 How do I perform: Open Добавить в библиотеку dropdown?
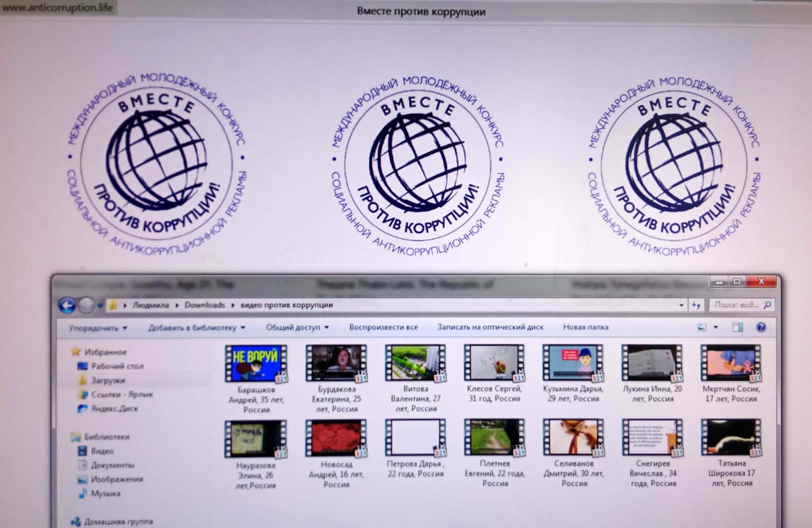[x=196, y=328]
